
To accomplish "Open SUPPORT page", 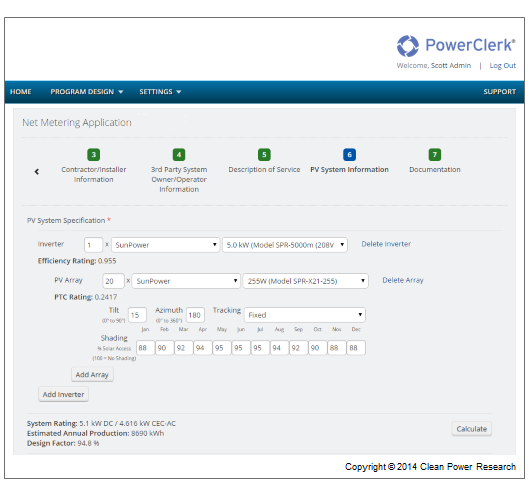I will click(x=500, y=92).
